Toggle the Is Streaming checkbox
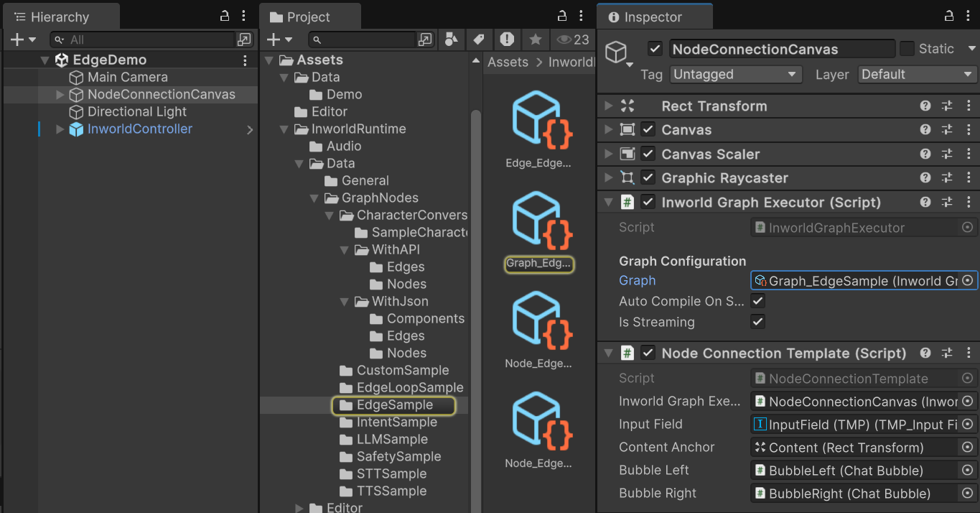The height and width of the screenshot is (513, 980). tap(757, 322)
